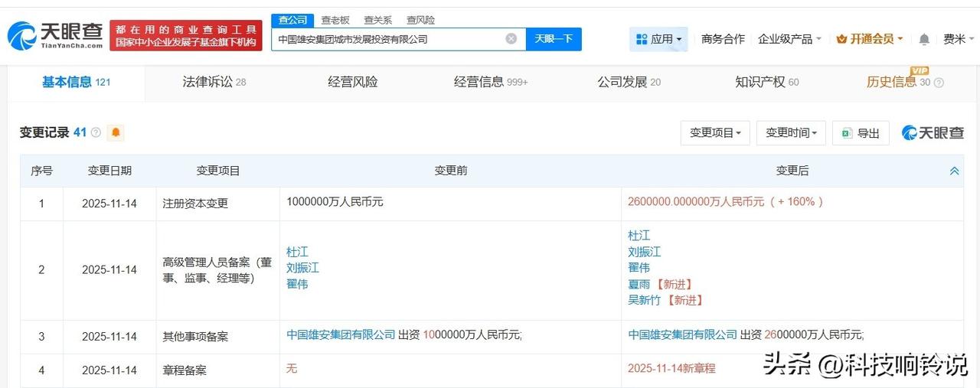The height and width of the screenshot is (388, 980).
Task: Open the 知识产权 tab
Action: 766,82
